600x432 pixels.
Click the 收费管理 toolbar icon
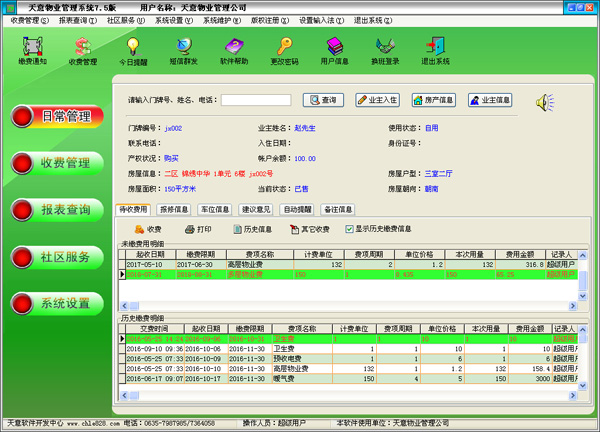[x=83, y=50]
